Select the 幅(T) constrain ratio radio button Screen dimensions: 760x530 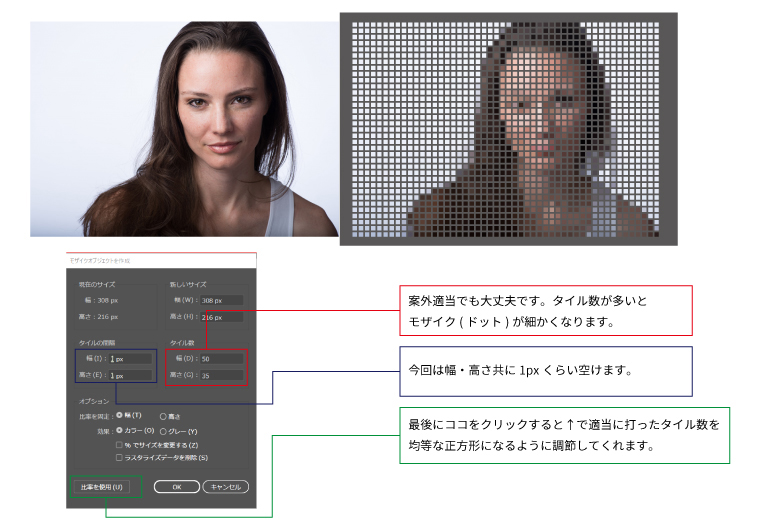[120, 415]
